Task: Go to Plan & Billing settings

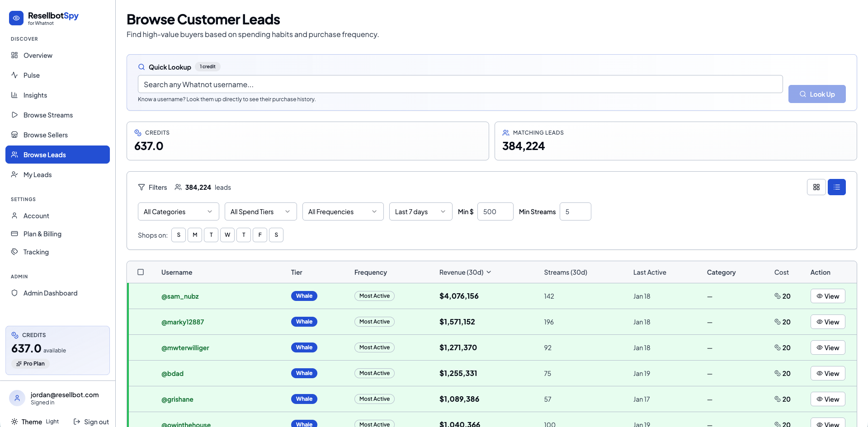Action: [x=42, y=234]
